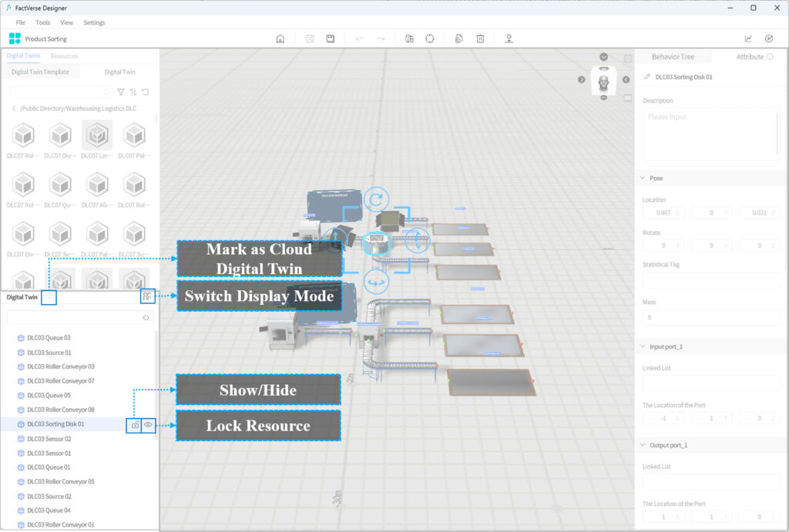Click the Product Sorting project title
Screen dimensions: 789x532
tap(45, 38)
